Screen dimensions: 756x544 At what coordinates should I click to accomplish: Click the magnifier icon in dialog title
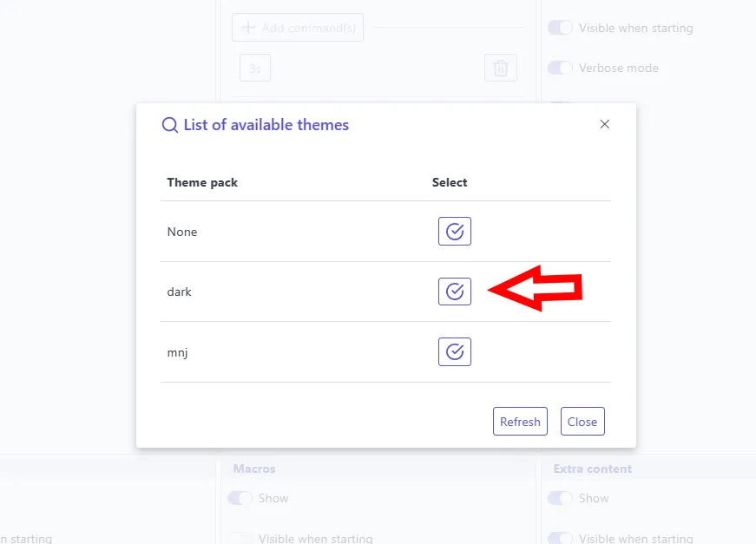click(170, 125)
